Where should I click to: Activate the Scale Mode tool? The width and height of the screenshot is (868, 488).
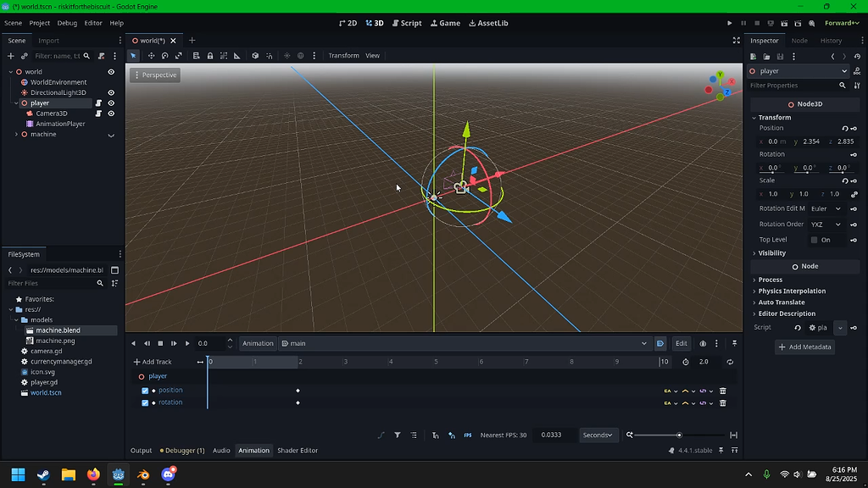[x=179, y=56]
